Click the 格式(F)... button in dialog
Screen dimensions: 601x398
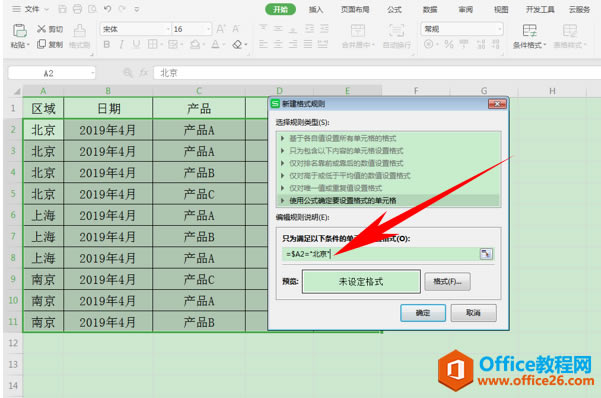coord(447,282)
